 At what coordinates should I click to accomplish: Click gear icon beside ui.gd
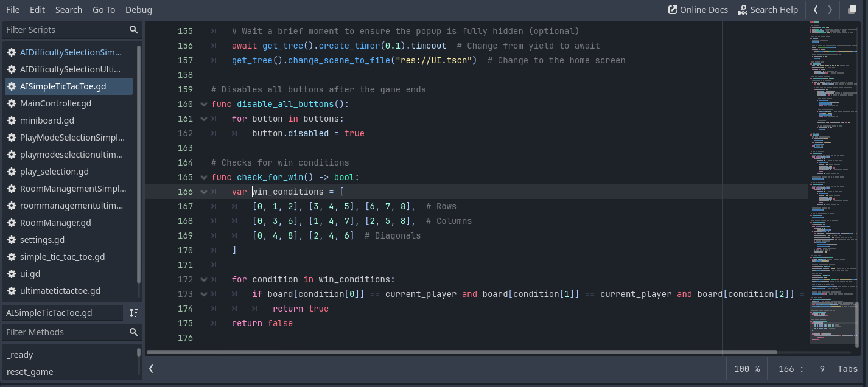12,274
